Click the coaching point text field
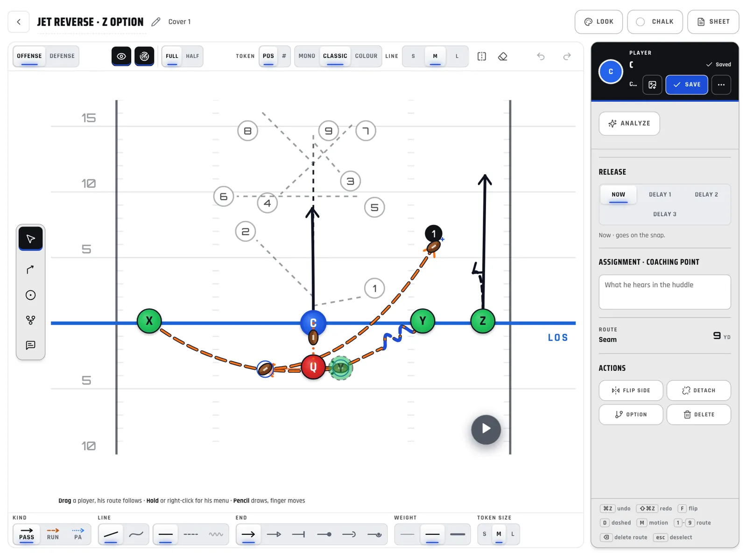747x560 pixels. [x=664, y=292]
